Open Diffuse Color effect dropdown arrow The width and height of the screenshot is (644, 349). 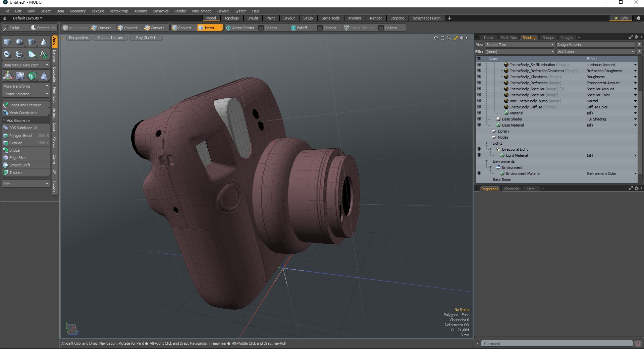coord(635,107)
